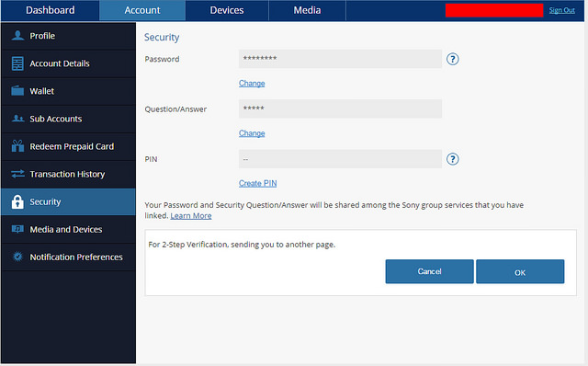Viewport: 588px width, 366px height.
Task: Open help icon next to PIN field
Action: 453,159
